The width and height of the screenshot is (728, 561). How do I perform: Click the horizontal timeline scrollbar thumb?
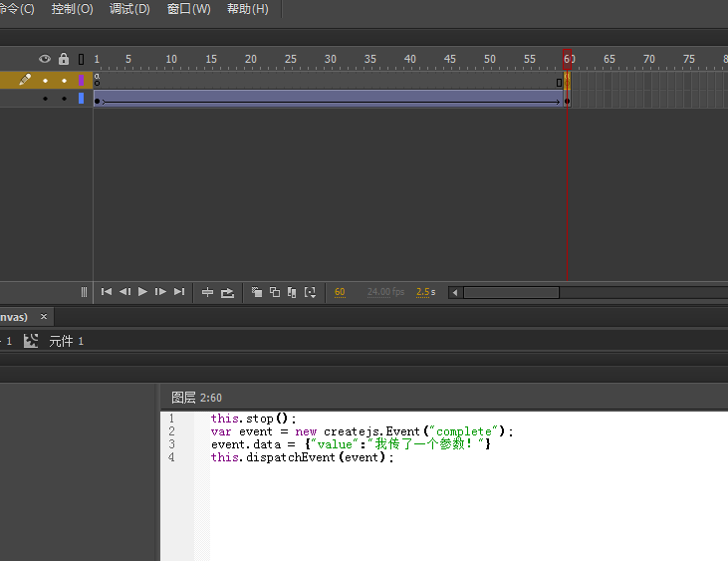pos(511,293)
